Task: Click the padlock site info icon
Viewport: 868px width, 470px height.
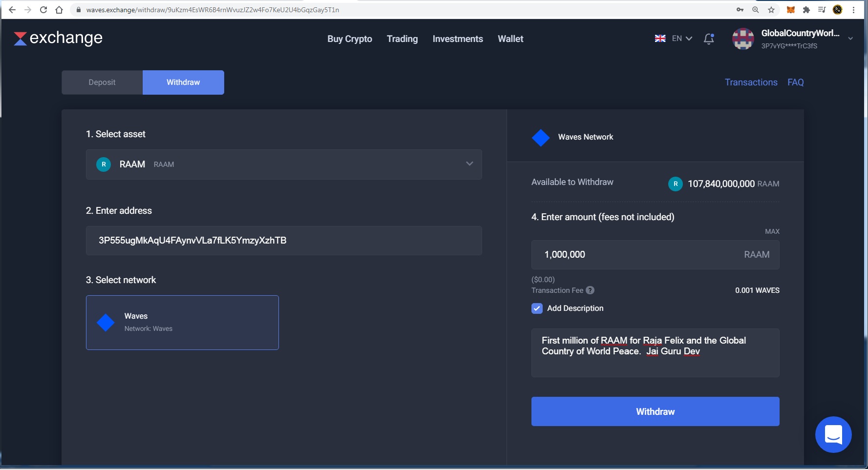Action: [78, 10]
